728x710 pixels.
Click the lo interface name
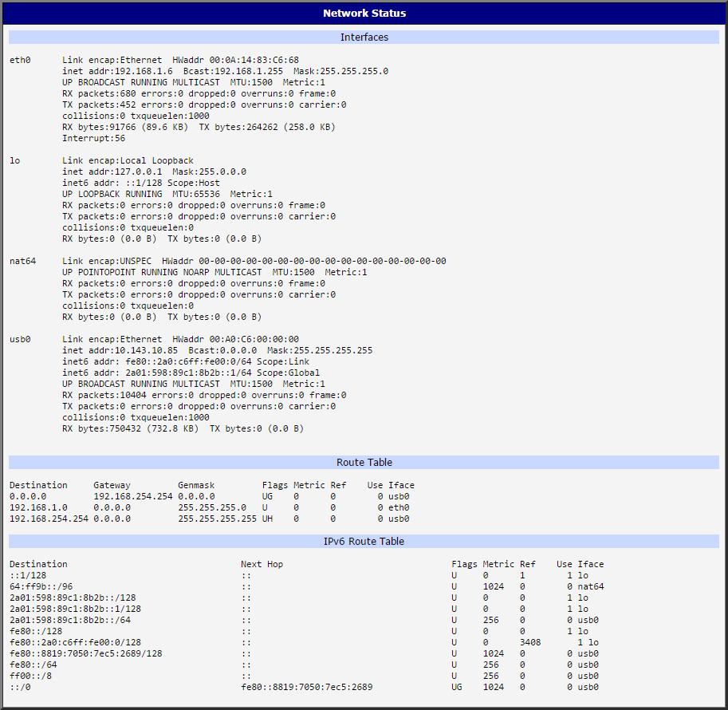click(x=15, y=160)
